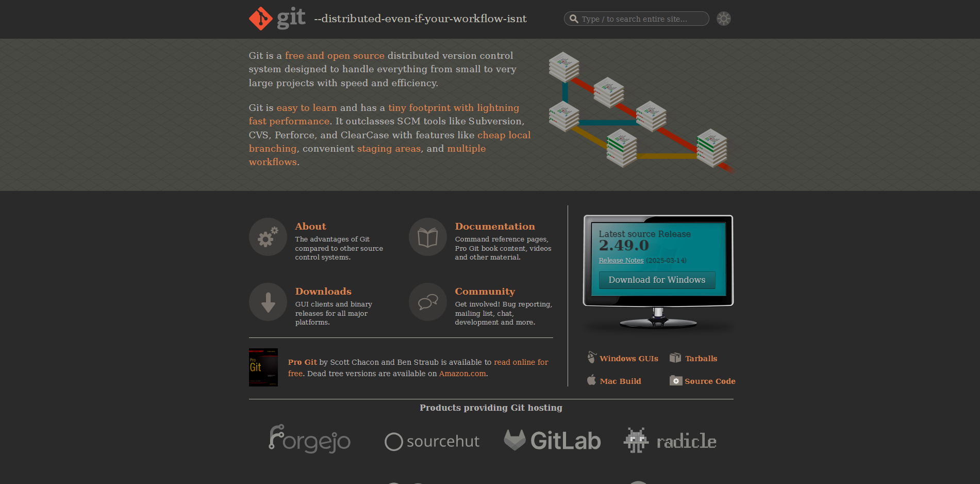Click the Pro Git book cover thumbnail
Image resolution: width=980 pixels, height=484 pixels.
(263, 367)
